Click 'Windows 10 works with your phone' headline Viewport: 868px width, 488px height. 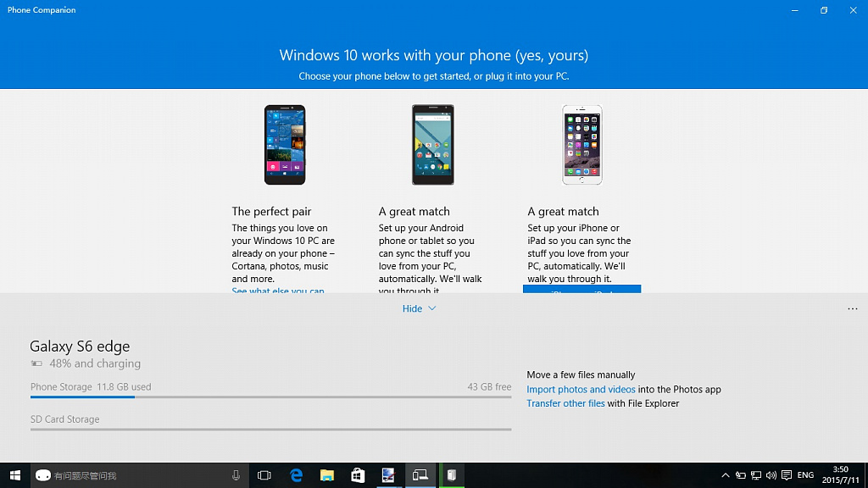[434, 55]
